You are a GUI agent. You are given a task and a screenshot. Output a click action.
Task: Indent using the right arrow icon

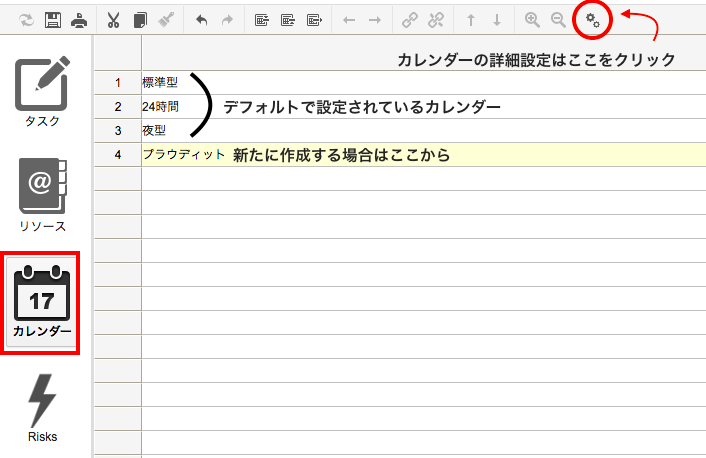pos(375,20)
